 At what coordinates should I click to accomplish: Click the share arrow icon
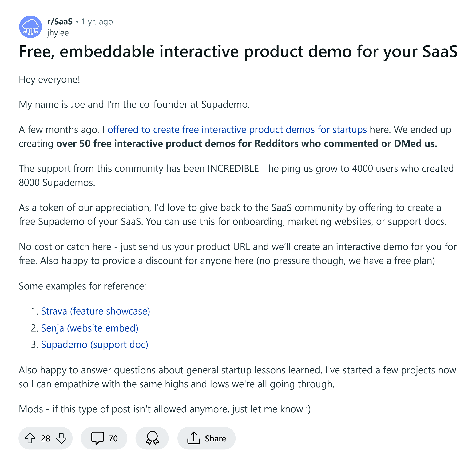click(x=194, y=438)
